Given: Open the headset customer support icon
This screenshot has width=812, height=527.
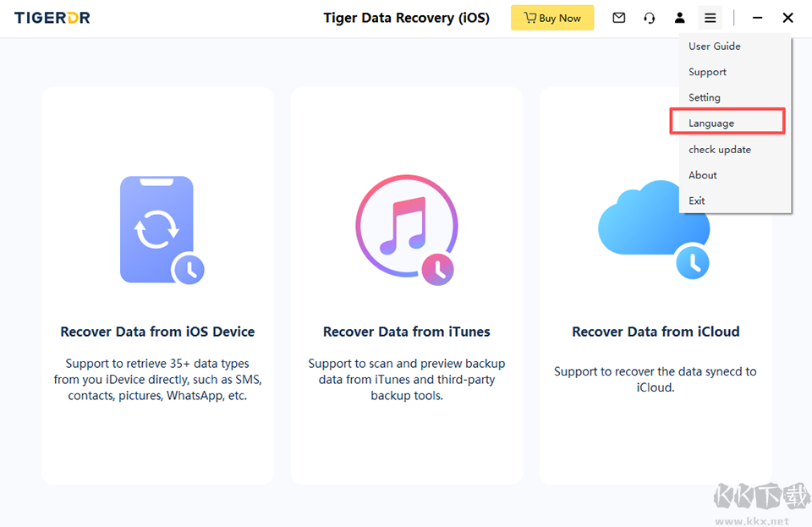Looking at the screenshot, I should (650, 18).
